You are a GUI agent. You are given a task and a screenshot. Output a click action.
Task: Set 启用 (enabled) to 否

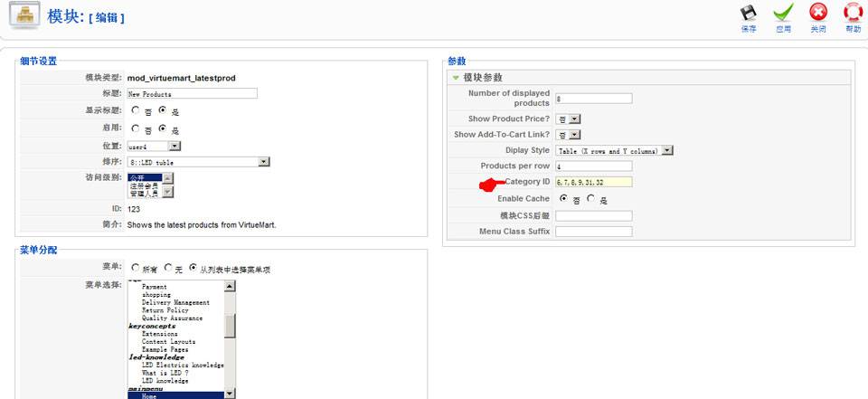[x=136, y=128]
